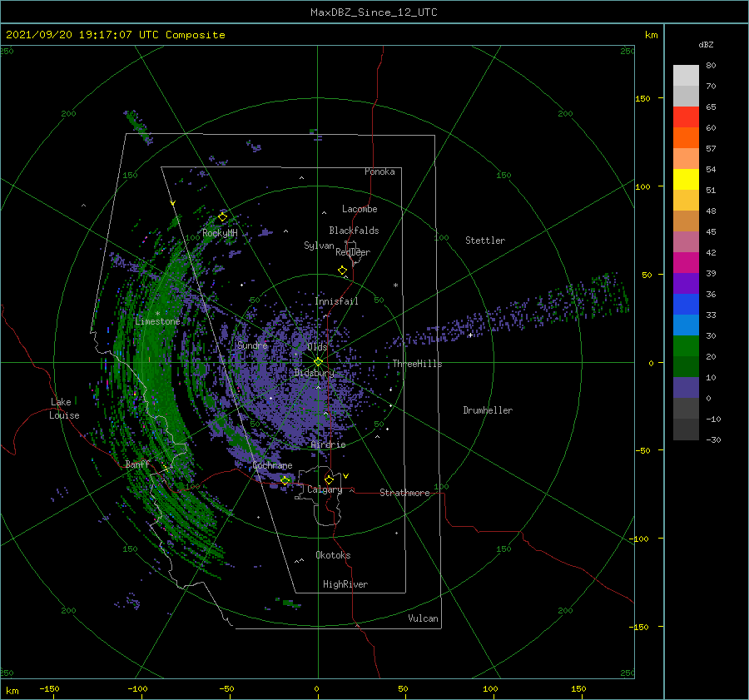Click the yellow V marker northwest of RockyMH
The height and width of the screenshot is (700, 749).
[173, 203]
